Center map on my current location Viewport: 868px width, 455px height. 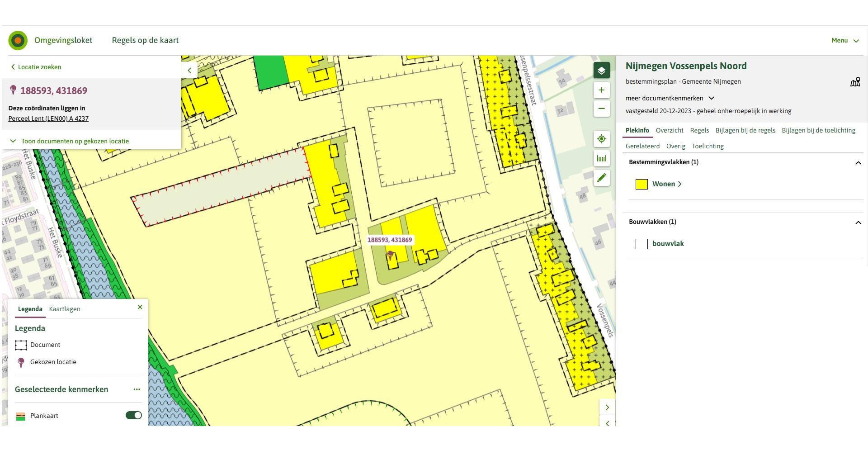(x=601, y=139)
